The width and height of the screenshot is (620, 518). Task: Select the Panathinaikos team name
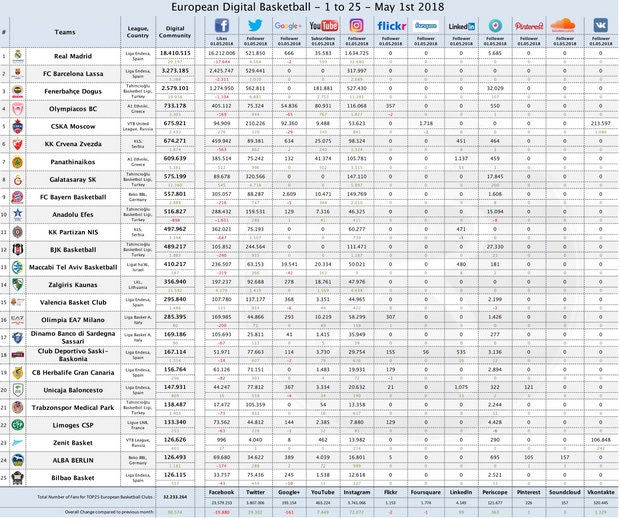(73, 162)
